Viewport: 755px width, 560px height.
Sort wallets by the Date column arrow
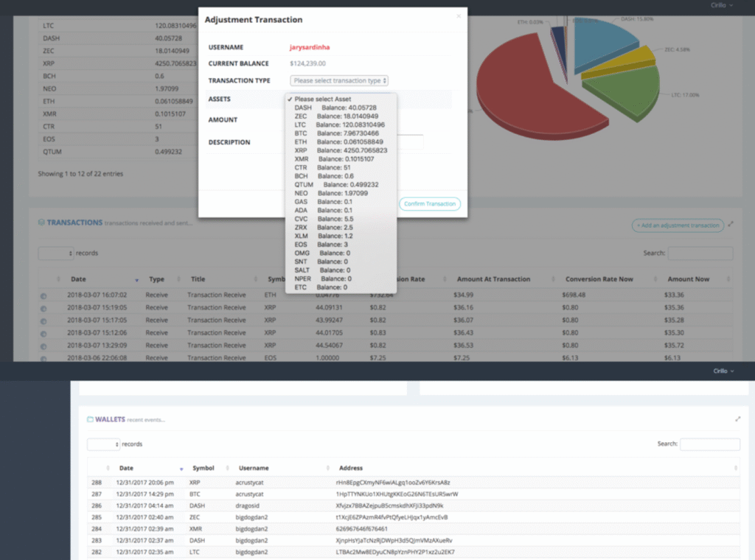click(181, 469)
